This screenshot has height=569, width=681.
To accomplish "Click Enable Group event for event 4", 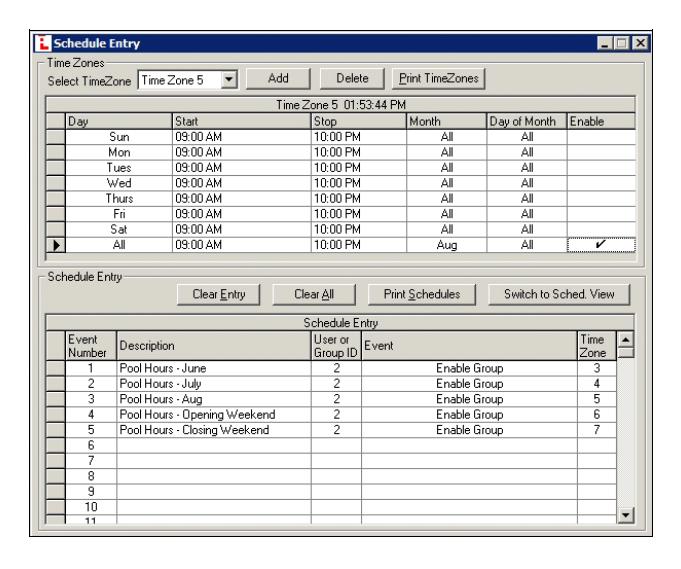I will [x=469, y=414].
